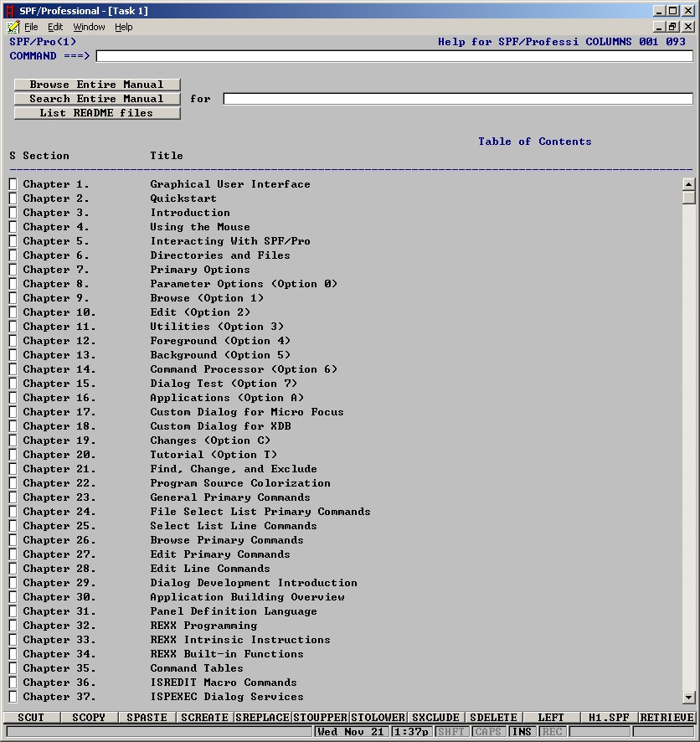Click 'File Select List Primary Commands' title

pos(260,512)
